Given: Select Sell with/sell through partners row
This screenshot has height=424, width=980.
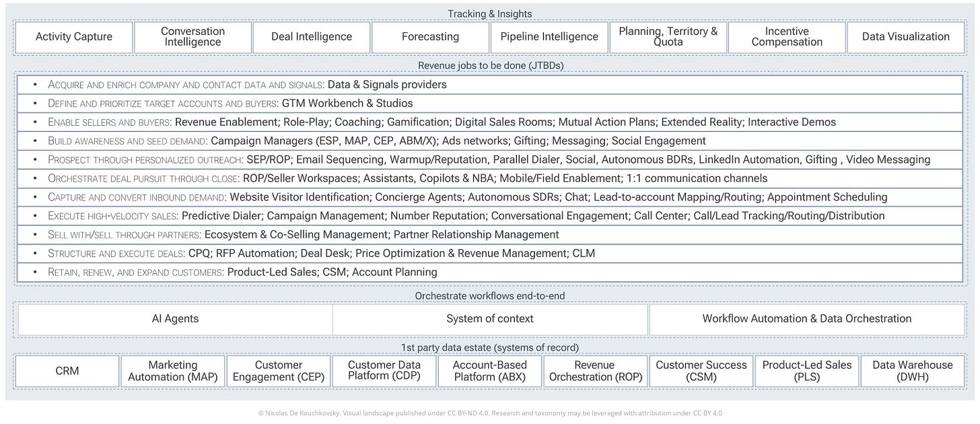Looking at the screenshot, I should [x=490, y=235].
